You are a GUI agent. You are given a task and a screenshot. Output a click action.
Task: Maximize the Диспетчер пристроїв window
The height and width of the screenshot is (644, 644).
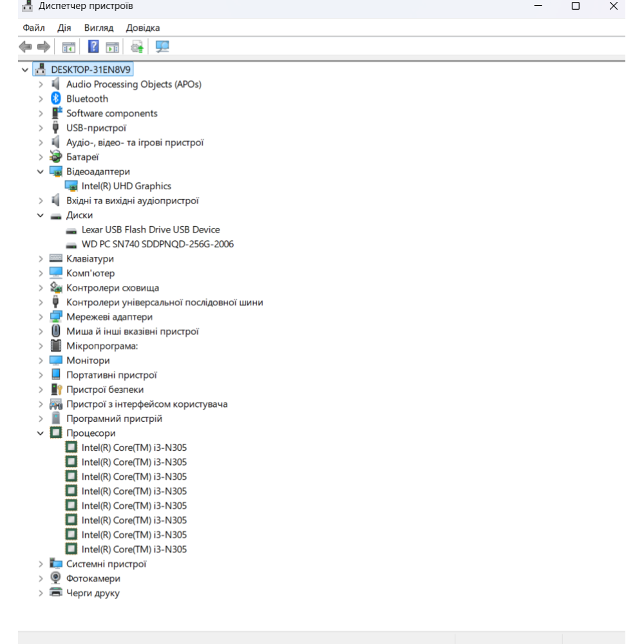pos(575,6)
